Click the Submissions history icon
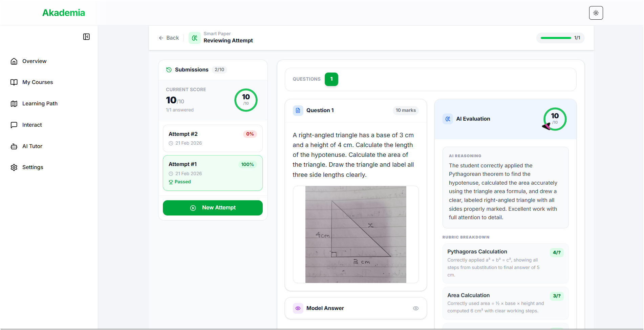The width and height of the screenshot is (644, 330). [x=169, y=70]
